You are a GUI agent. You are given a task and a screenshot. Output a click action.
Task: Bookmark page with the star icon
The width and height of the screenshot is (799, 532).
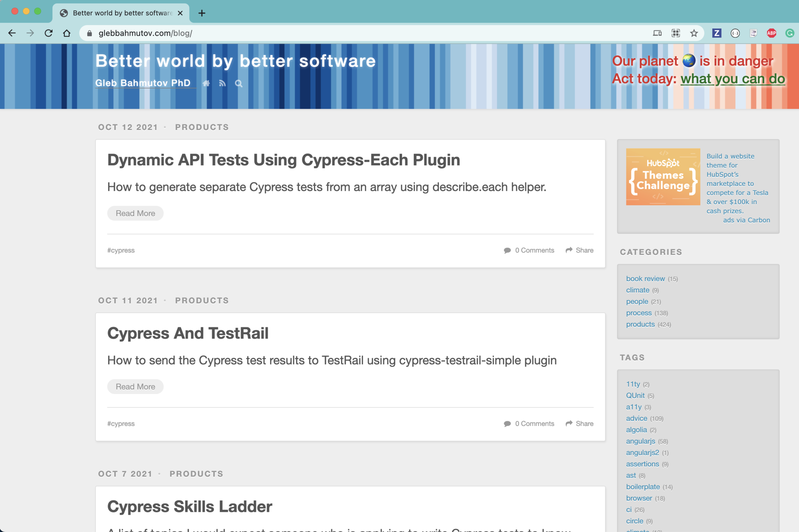694,33
